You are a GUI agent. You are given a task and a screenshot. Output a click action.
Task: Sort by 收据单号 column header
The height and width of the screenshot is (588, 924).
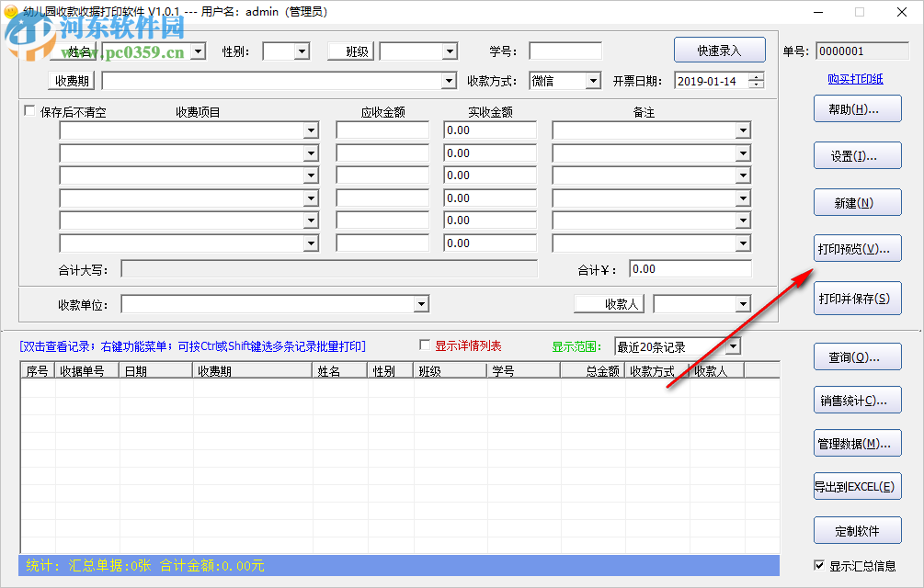[x=87, y=371]
